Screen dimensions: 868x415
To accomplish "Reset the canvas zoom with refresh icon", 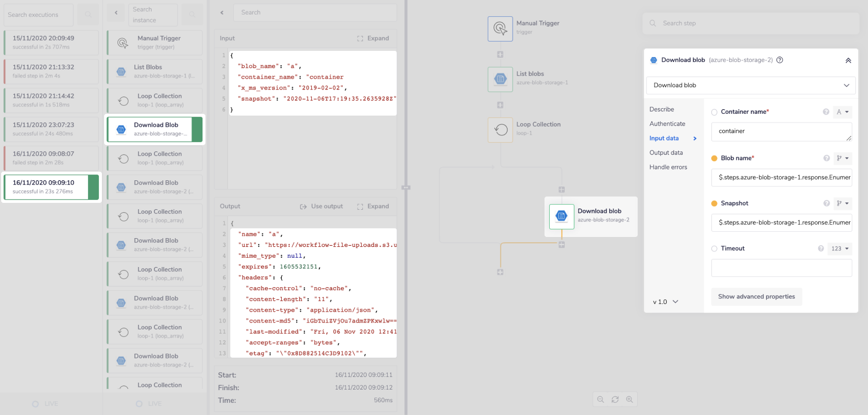I will (615, 399).
